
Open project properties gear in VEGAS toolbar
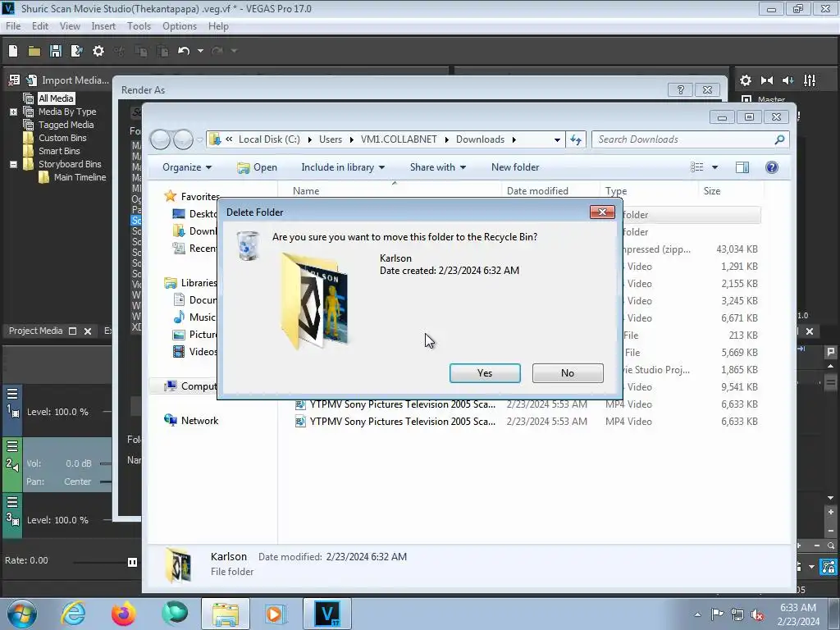click(98, 51)
